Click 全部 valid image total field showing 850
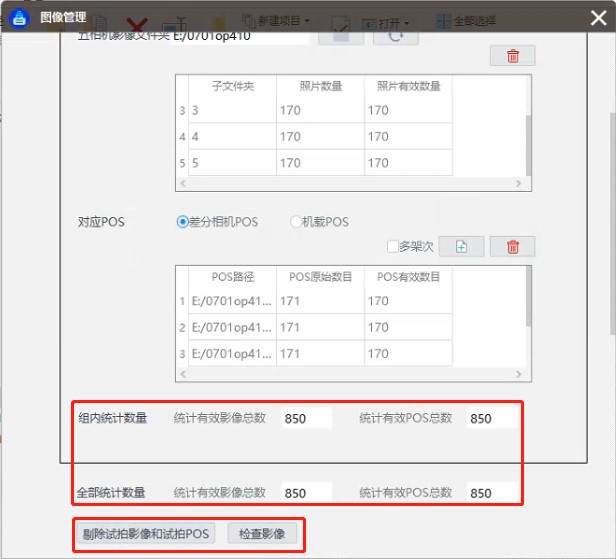Image resolution: width=616 pixels, height=559 pixels. [306, 493]
